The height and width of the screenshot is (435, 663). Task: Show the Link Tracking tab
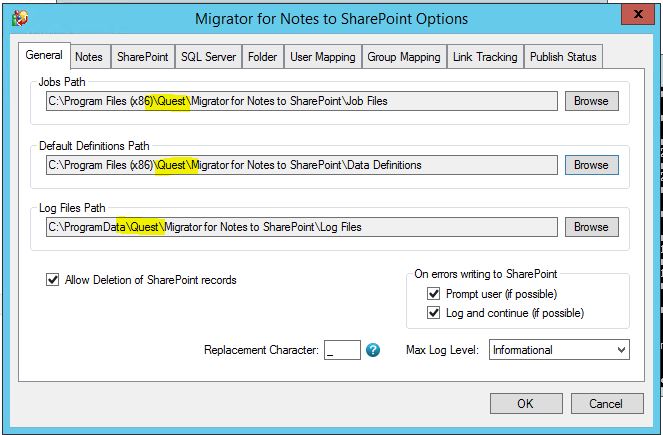[x=485, y=57]
